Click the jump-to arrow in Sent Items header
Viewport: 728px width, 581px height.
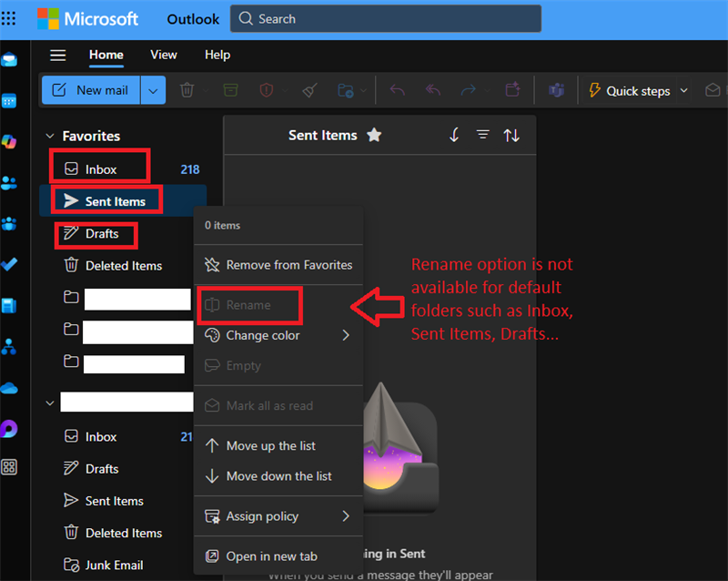(454, 136)
